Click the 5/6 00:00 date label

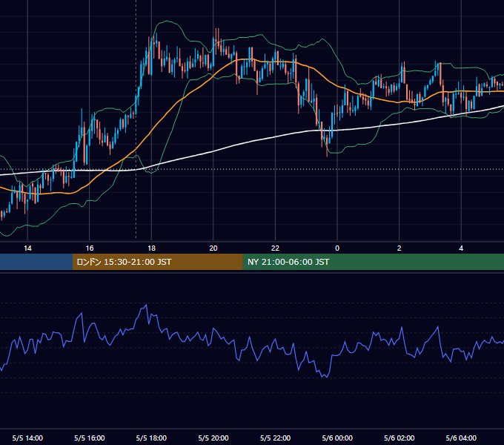(x=337, y=438)
